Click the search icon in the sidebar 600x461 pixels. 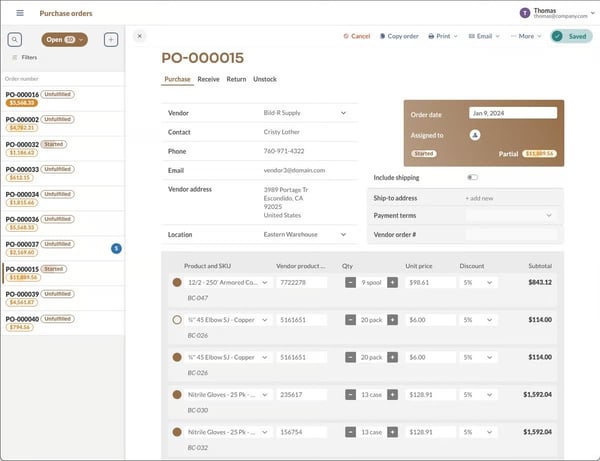(x=15, y=39)
